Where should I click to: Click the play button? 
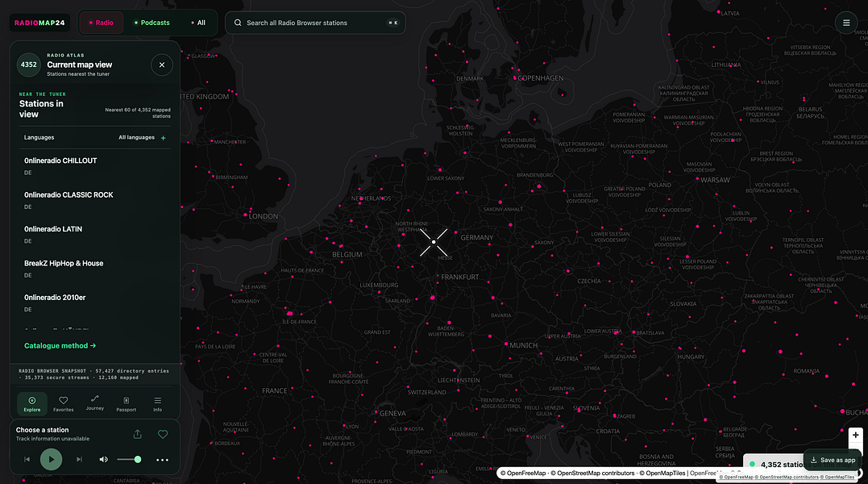(x=51, y=459)
